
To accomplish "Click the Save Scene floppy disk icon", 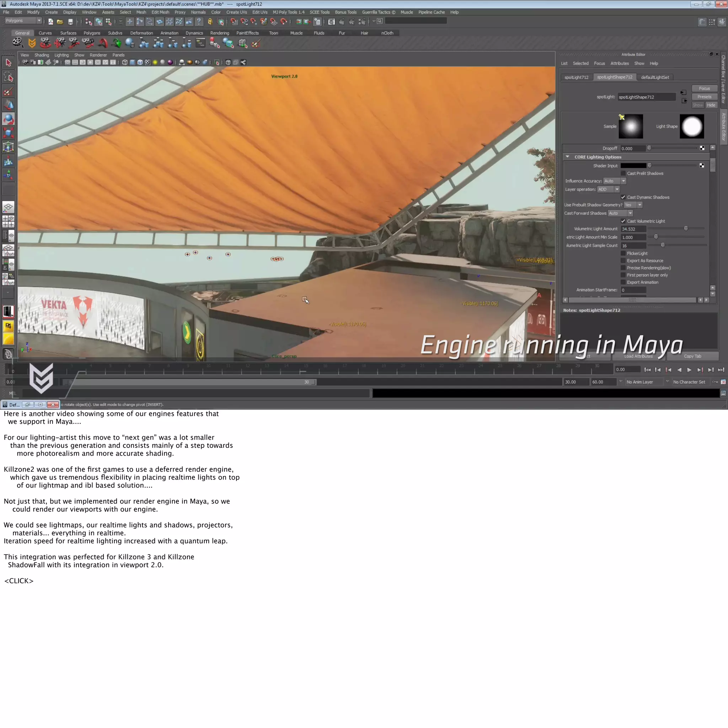I will pos(70,22).
